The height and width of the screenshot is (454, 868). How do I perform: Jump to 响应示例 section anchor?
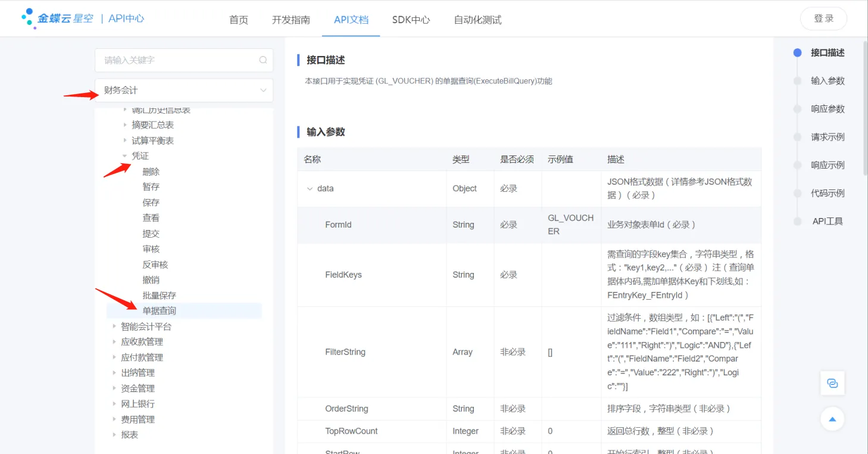point(828,165)
